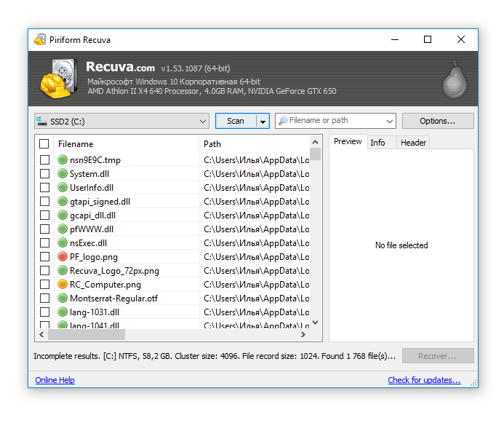The image size is (504, 431).
Task: Switch to the Header tab
Action: point(413,143)
